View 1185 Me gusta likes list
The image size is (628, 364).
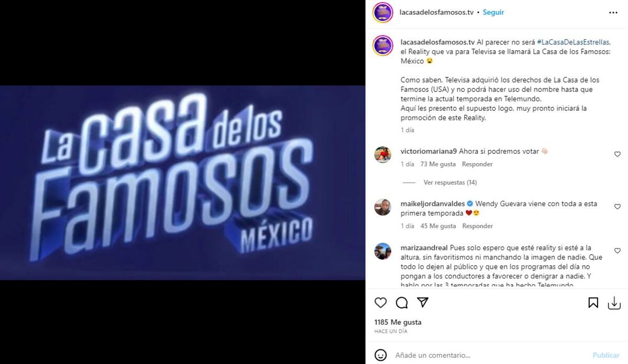coord(398,322)
